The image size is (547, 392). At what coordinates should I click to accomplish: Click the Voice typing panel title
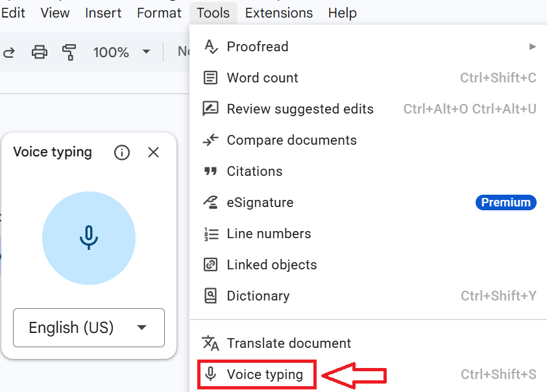point(53,153)
